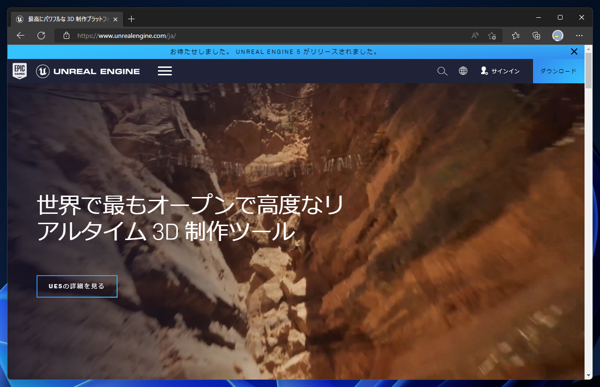Add this page to favorites star icon

tap(492, 36)
